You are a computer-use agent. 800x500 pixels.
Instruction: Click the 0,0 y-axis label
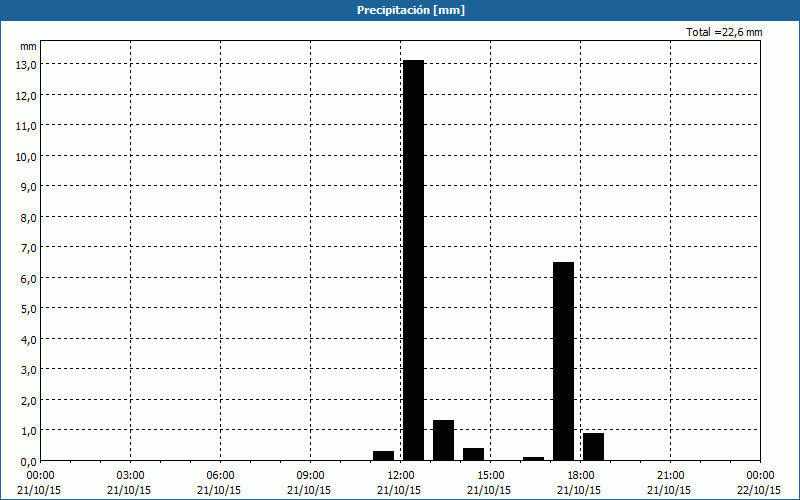coord(29,461)
